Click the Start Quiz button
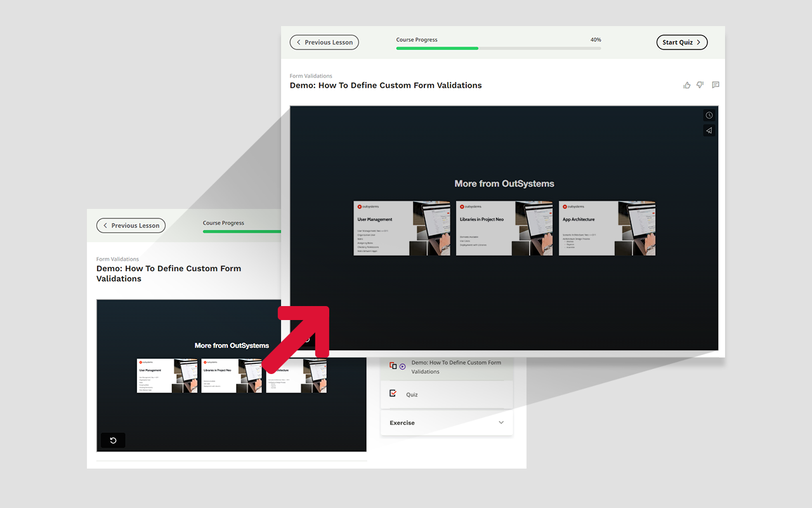The width and height of the screenshot is (812, 508). (x=682, y=42)
